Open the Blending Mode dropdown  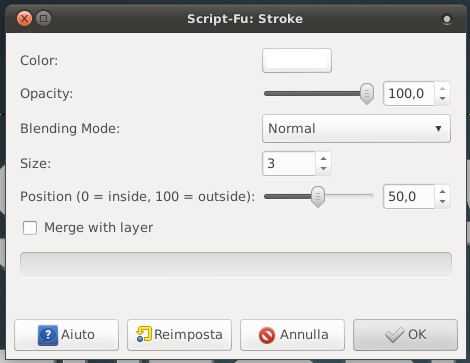[x=356, y=129]
